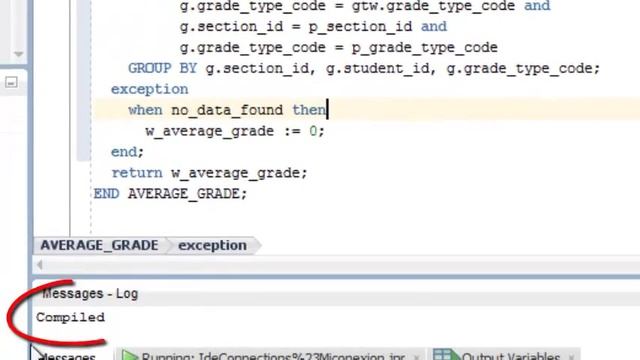Viewport: 640px width, 360px height.
Task: Click the 'when no_data_found then' code line
Action: (x=227, y=110)
